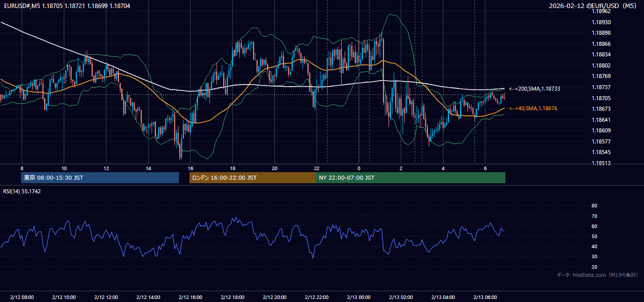Click the 2/13 02:00 date label
This screenshot has width=644, height=302.
[401, 297]
